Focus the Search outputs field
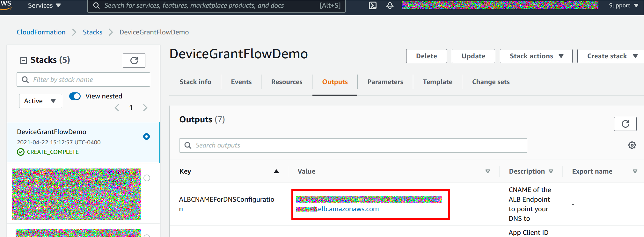This screenshot has height=237, width=644. click(353, 145)
